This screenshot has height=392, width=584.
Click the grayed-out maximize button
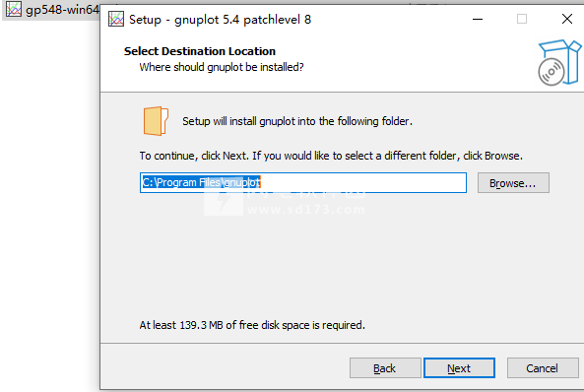click(x=522, y=19)
